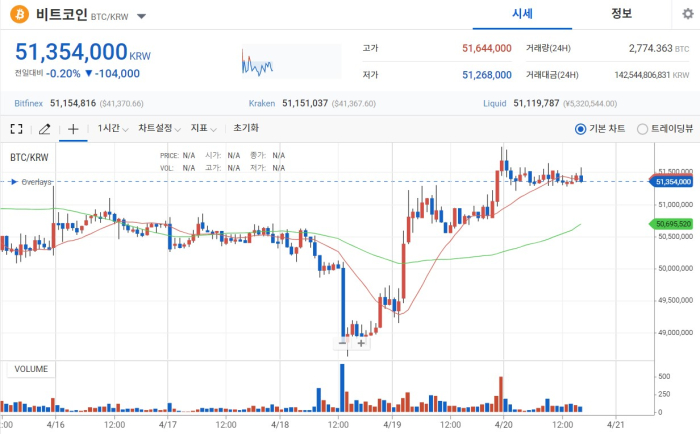
Task: Expand the 1시간 interval dropdown
Action: [x=112, y=128]
